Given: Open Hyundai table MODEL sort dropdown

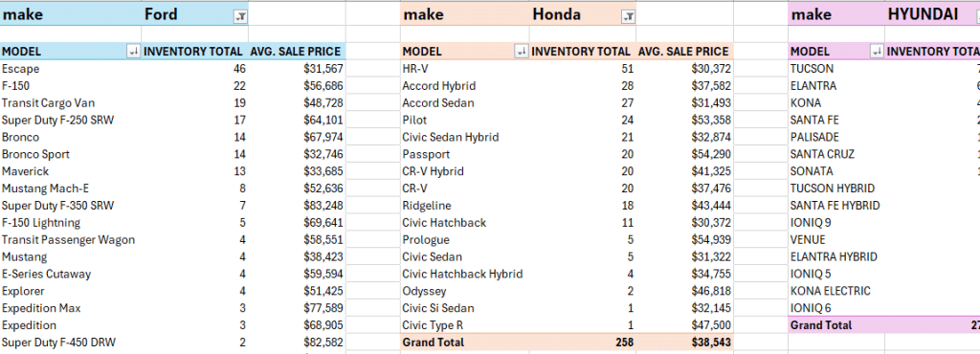Looking at the screenshot, I should 877,52.
